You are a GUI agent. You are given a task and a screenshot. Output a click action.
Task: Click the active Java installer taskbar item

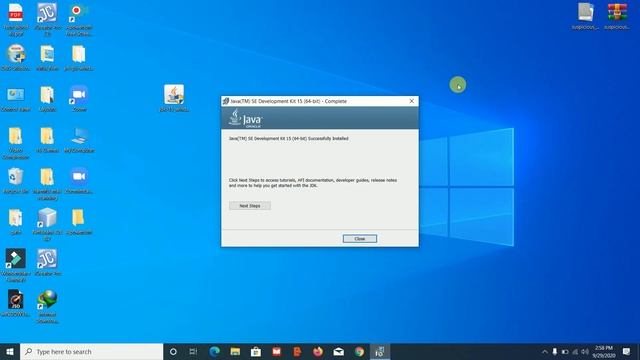[380, 351]
